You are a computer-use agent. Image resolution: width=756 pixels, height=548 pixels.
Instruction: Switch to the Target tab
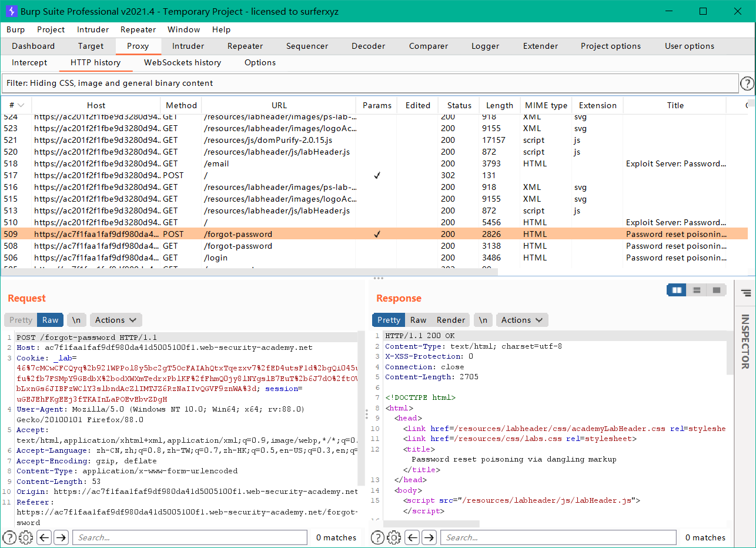[91, 46]
